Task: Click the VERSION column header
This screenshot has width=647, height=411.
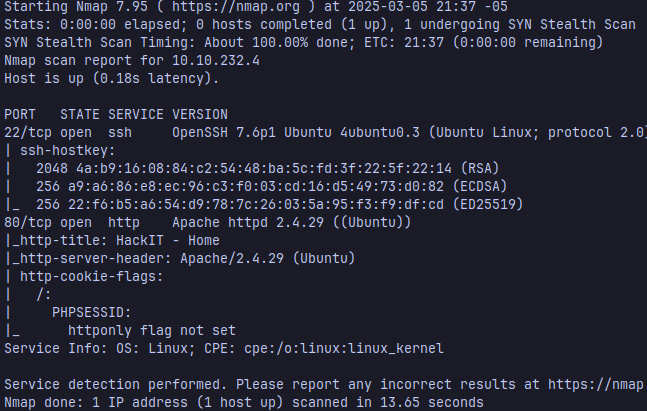Action: [x=200, y=113]
